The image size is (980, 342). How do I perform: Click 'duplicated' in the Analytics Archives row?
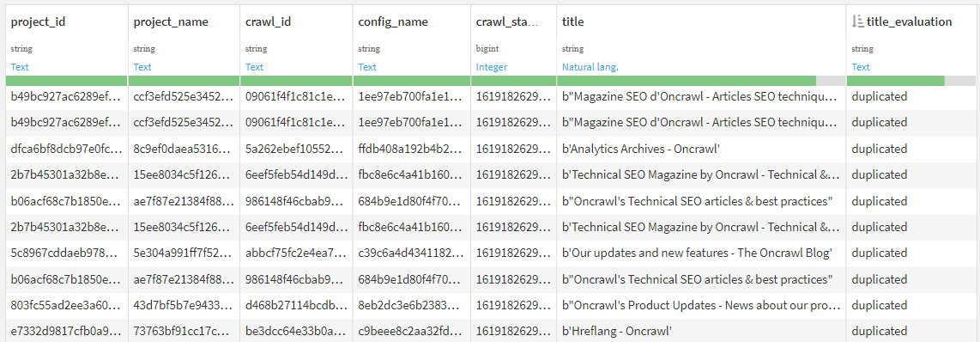[880, 149]
